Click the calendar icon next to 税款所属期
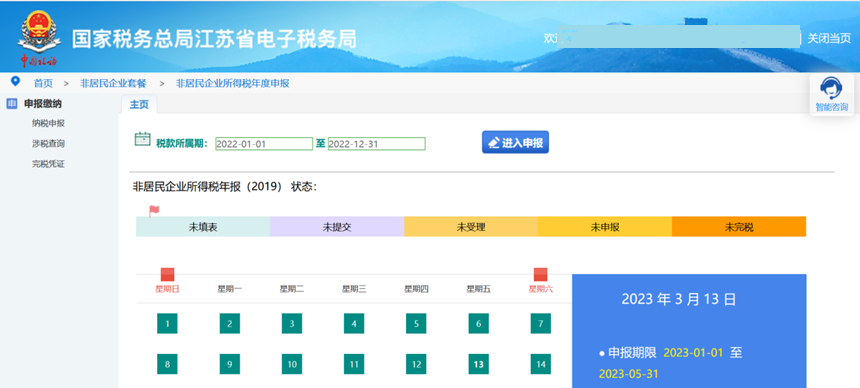This screenshot has height=388, width=860. (x=143, y=139)
